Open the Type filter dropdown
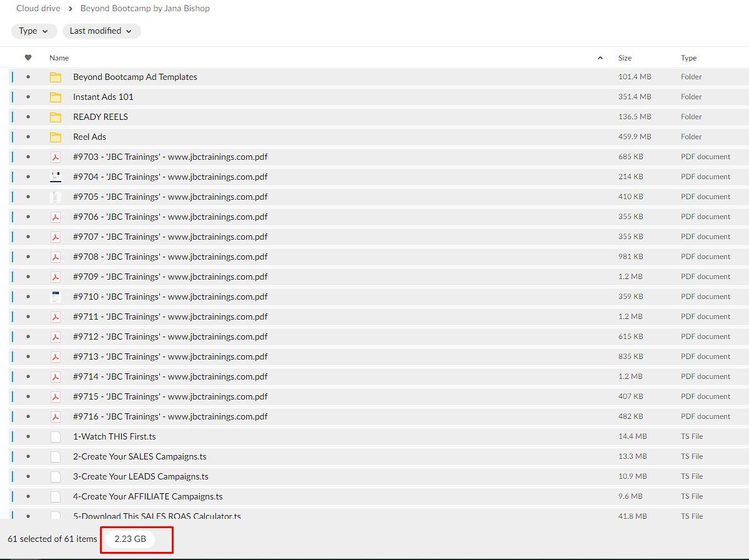 tap(34, 31)
